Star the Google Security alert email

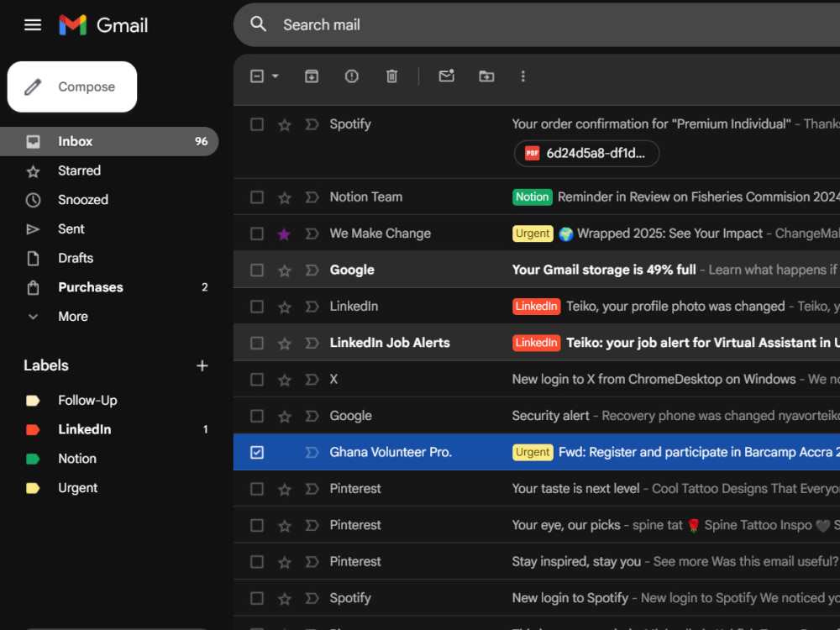click(285, 417)
